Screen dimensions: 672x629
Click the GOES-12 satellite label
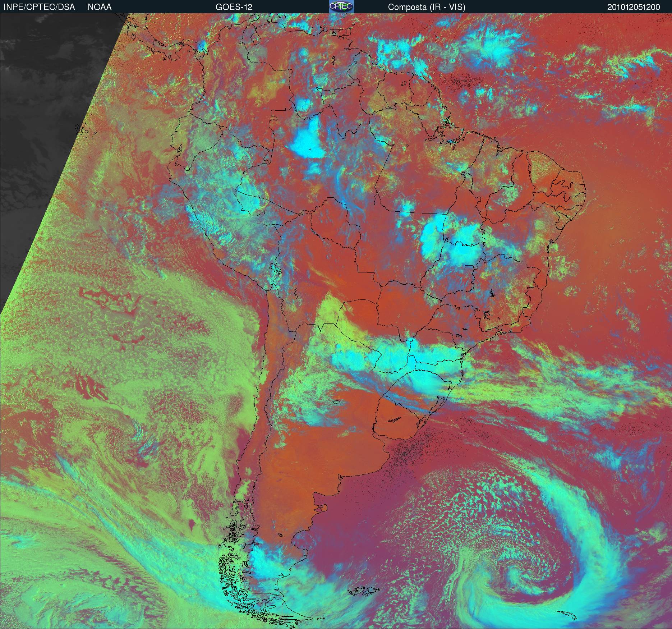[234, 7]
